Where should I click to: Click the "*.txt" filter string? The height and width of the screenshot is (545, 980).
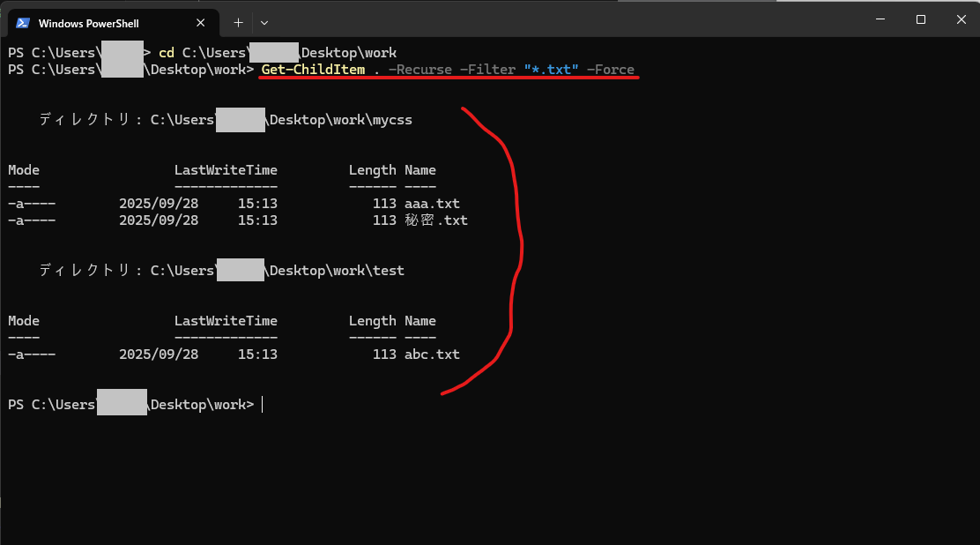(552, 70)
